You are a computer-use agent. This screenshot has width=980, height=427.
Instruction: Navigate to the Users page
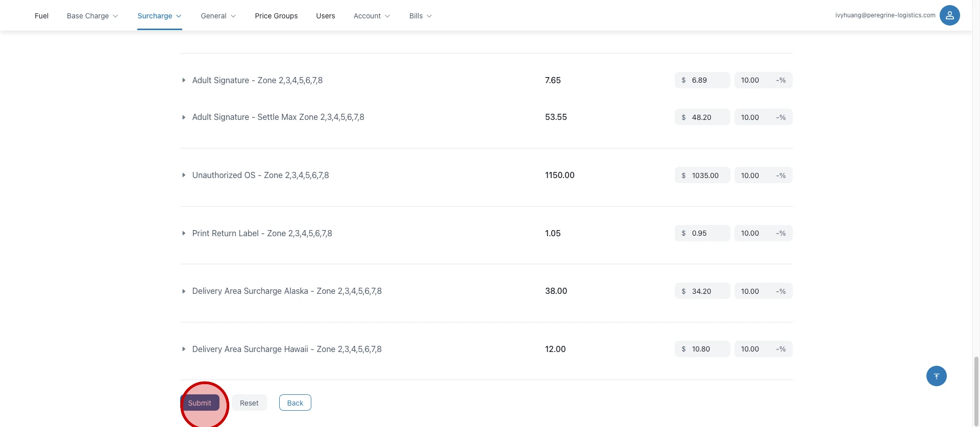pyautogui.click(x=325, y=16)
